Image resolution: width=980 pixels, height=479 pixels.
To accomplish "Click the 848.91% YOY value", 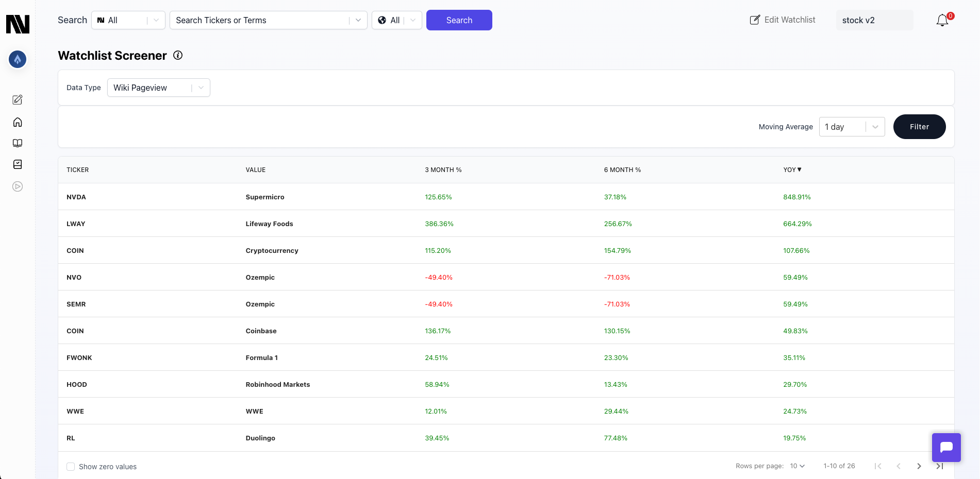I will point(797,197).
